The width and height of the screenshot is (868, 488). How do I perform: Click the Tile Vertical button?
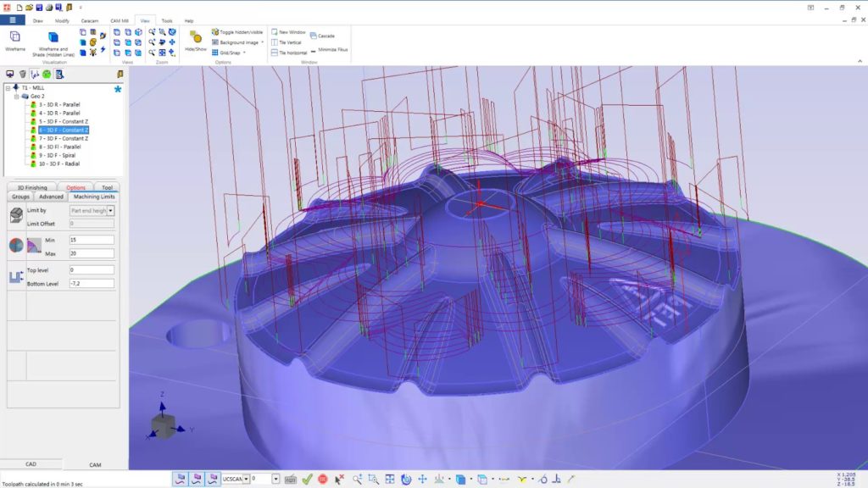click(289, 42)
